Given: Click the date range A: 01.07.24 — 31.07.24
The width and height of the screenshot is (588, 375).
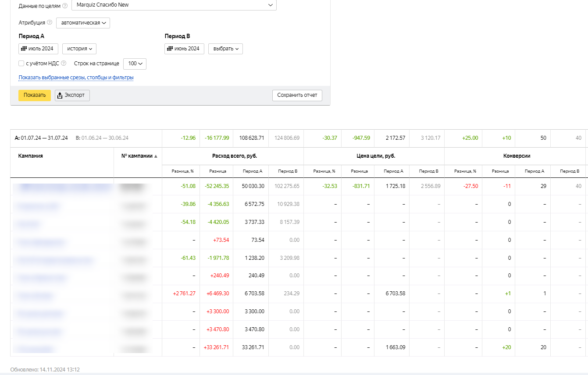Looking at the screenshot, I should point(41,138).
